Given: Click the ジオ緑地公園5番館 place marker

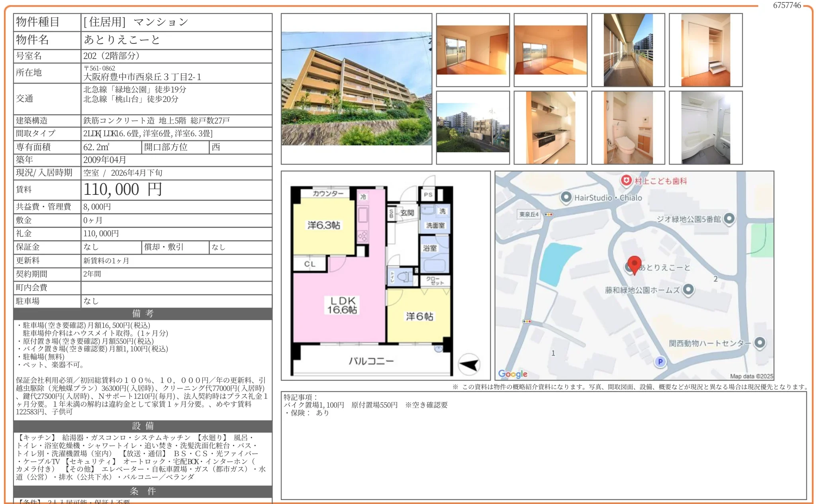Looking at the screenshot, I should coord(729,218).
